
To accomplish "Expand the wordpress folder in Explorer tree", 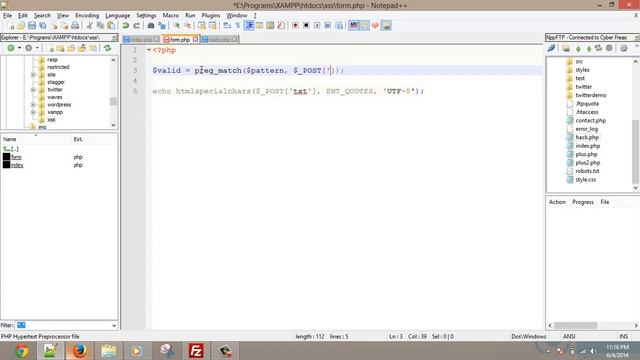I will point(33,105).
